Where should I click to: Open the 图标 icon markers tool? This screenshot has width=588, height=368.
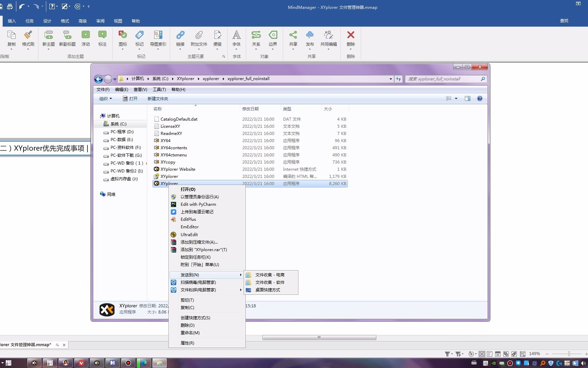tap(123, 35)
